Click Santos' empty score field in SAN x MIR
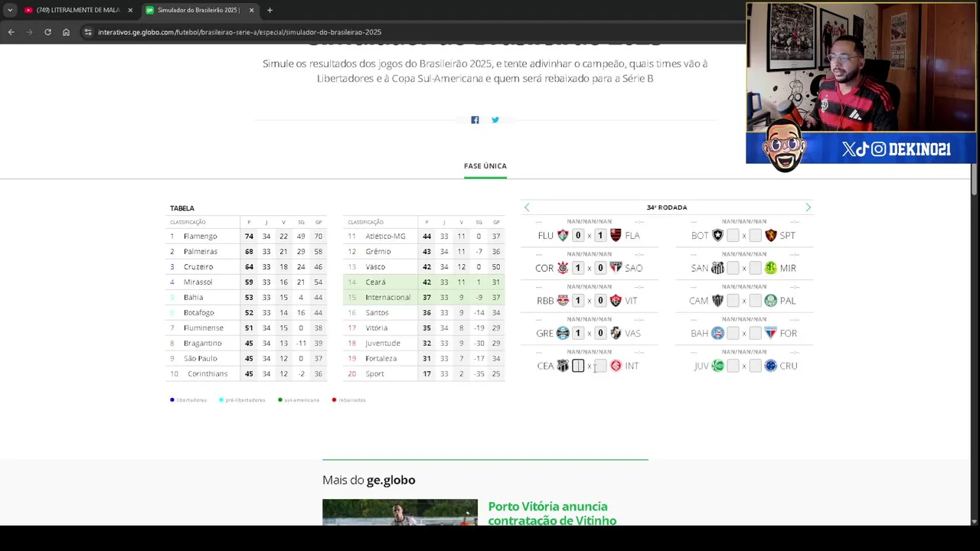 [733, 268]
